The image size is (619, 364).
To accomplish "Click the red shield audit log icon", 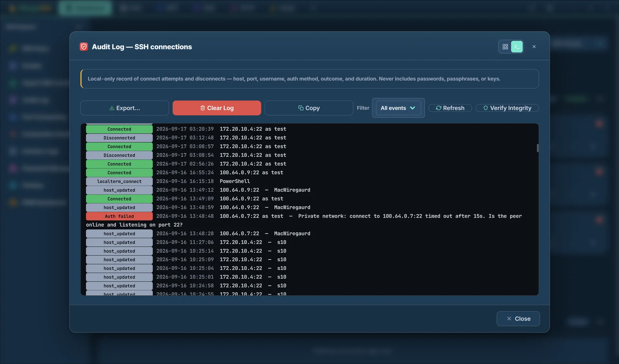I will [x=84, y=47].
